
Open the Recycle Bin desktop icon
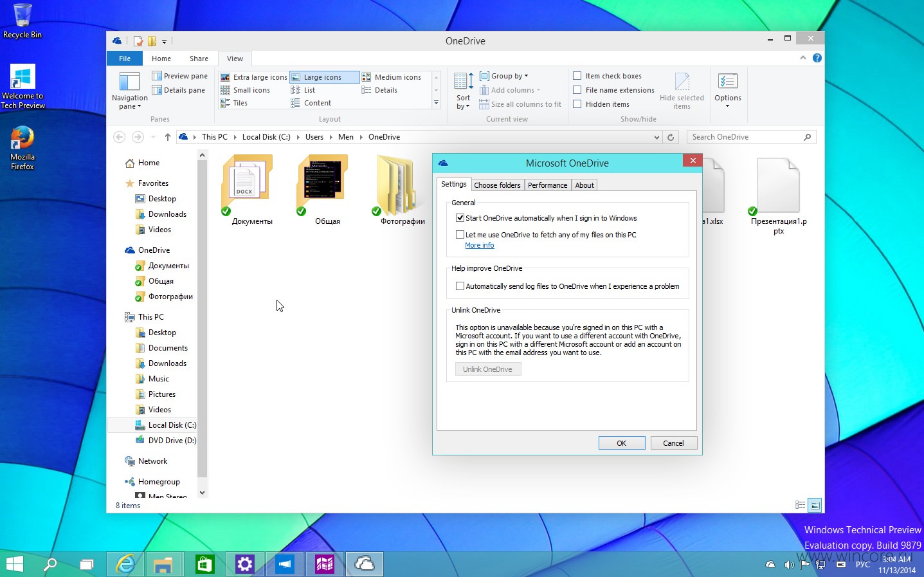point(23,21)
